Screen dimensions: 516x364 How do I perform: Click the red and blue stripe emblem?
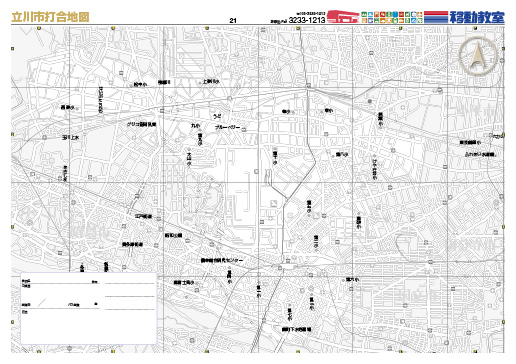[x=436, y=17]
